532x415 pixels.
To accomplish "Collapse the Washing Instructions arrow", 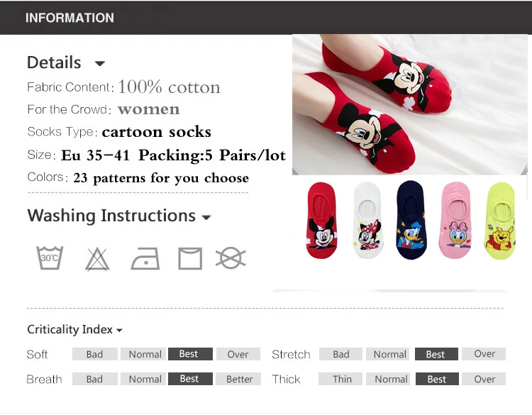I will pos(206,217).
